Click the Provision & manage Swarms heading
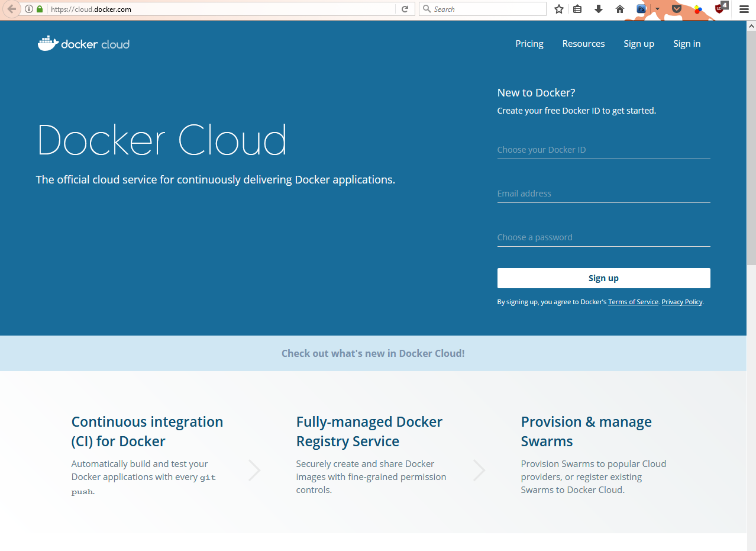756x551 pixels. pos(586,431)
